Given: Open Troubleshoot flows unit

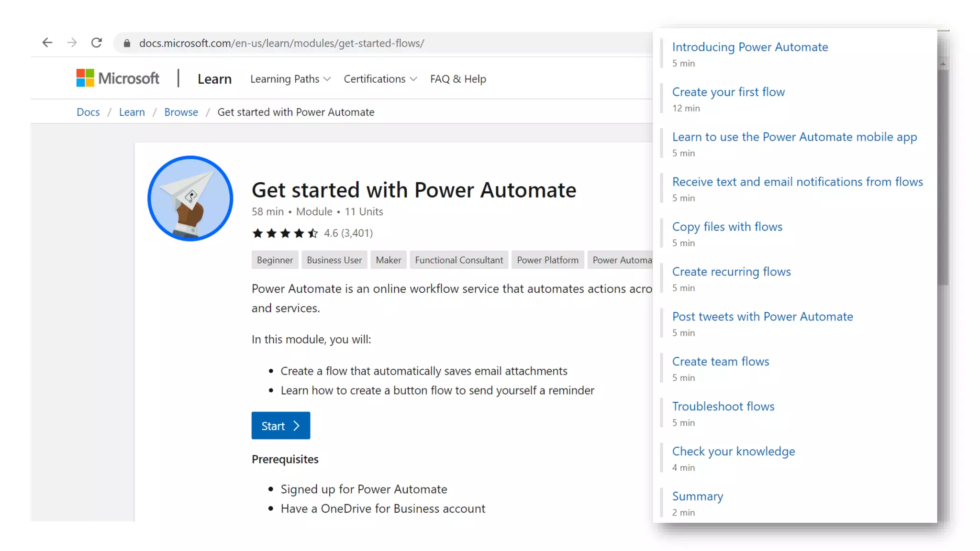Looking at the screenshot, I should [723, 406].
